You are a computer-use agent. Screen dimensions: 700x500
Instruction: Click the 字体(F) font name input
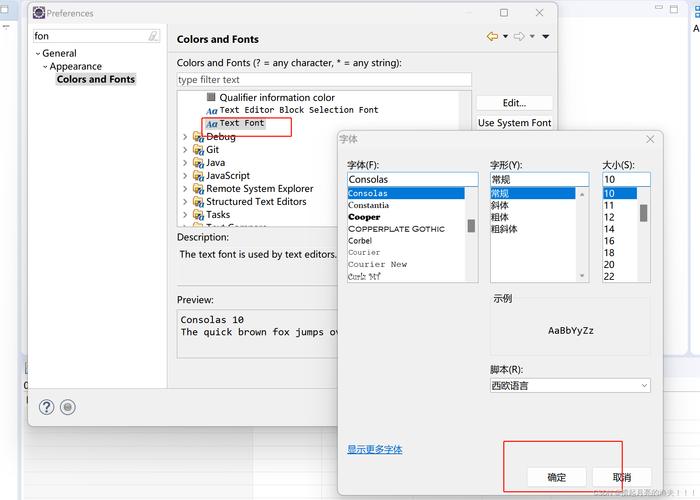[x=412, y=179]
